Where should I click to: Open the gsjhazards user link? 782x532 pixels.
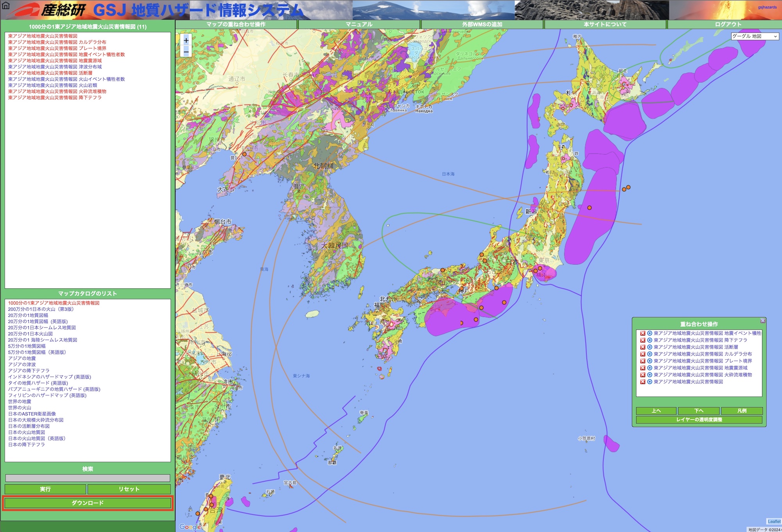point(767,7)
